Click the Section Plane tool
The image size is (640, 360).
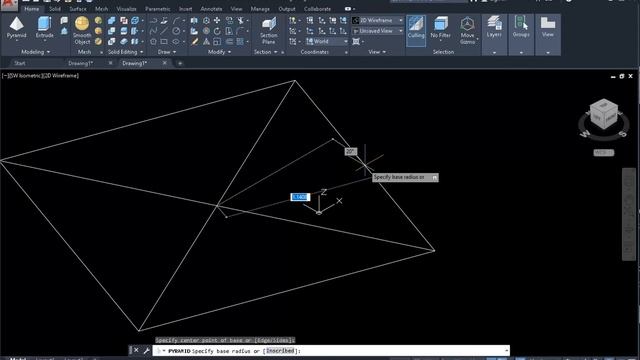pos(269,31)
